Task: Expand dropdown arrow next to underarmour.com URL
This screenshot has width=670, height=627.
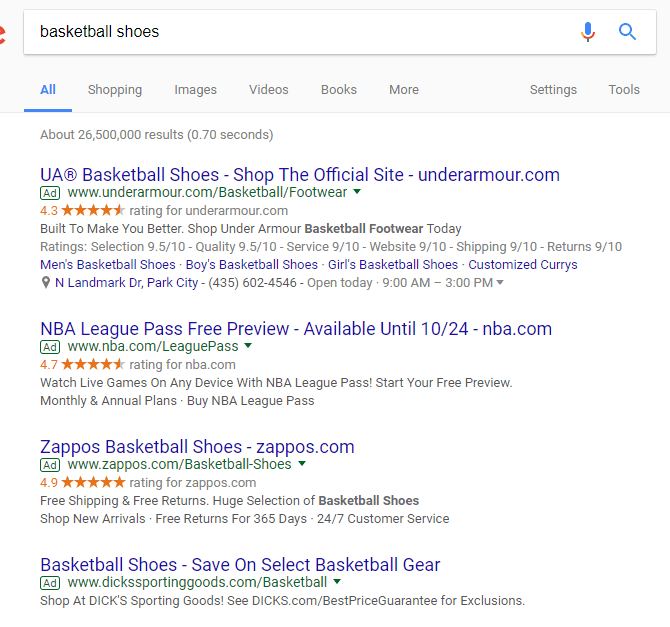Action: [x=357, y=192]
